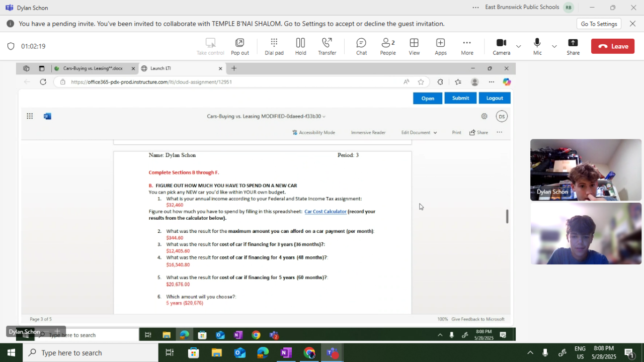This screenshot has height=362, width=644.
Task: Toggle the Camera on or off
Action: pyautogui.click(x=501, y=46)
